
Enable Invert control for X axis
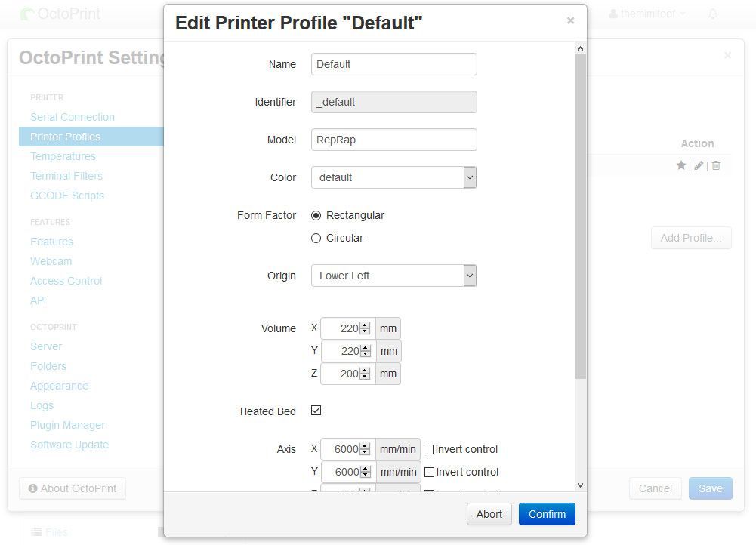[x=428, y=449]
